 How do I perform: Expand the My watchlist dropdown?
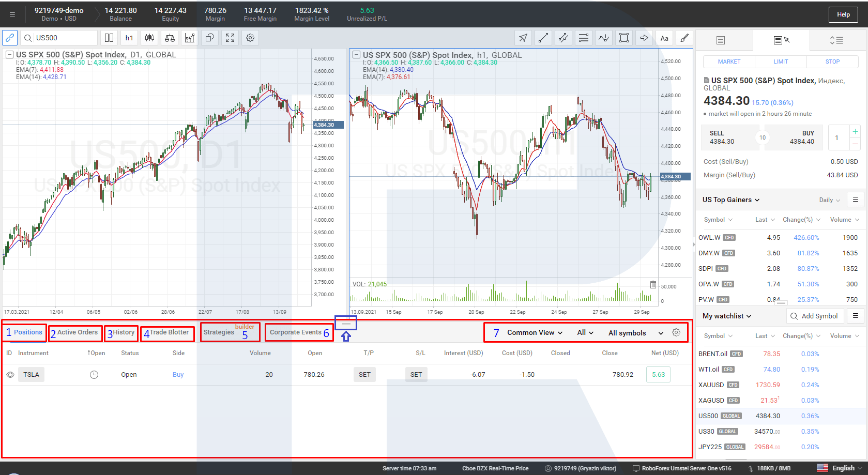coord(726,316)
